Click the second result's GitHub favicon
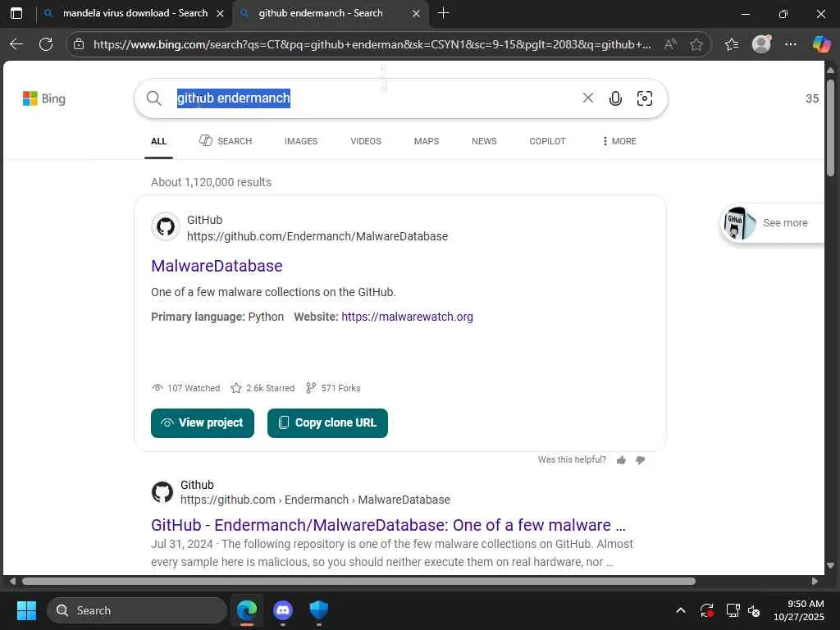The image size is (840, 630). (162, 492)
